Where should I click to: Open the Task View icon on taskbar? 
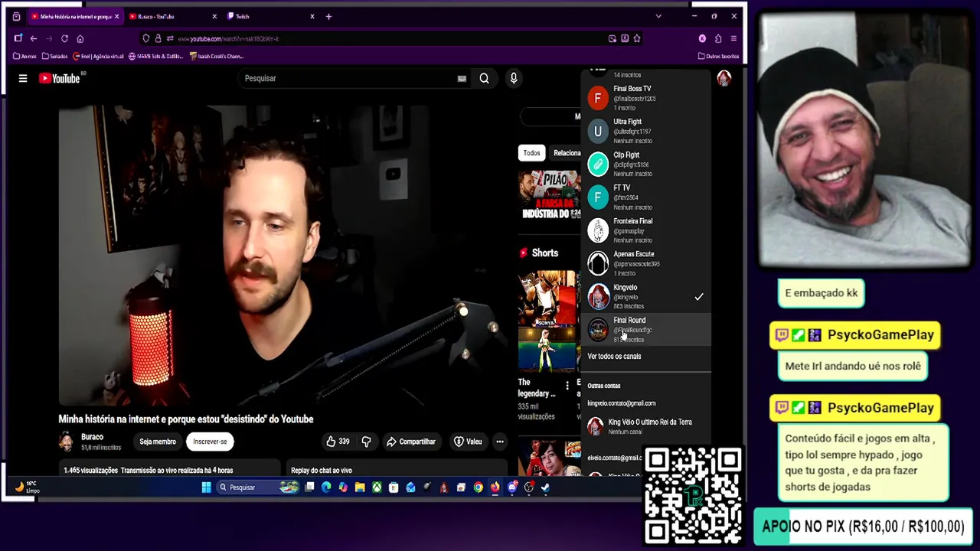pyautogui.click(x=309, y=487)
